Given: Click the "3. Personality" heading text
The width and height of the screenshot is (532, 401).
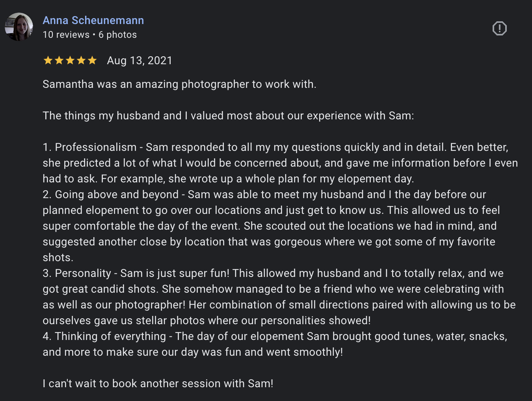Looking at the screenshot, I should [x=77, y=273].
